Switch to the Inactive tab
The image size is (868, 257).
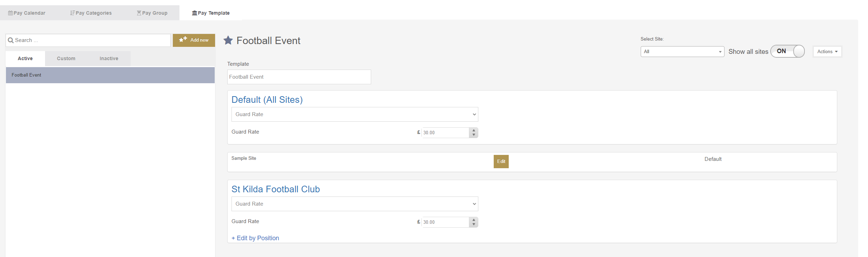click(109, 58)
